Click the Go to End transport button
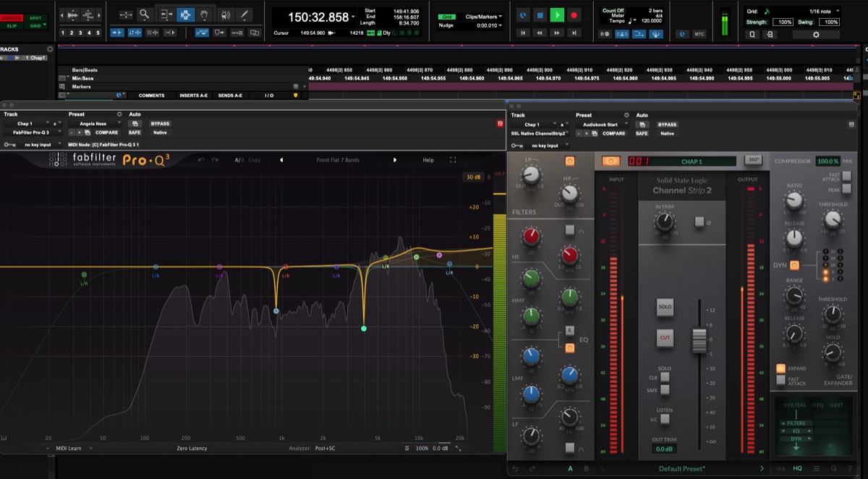 (574, 33)
